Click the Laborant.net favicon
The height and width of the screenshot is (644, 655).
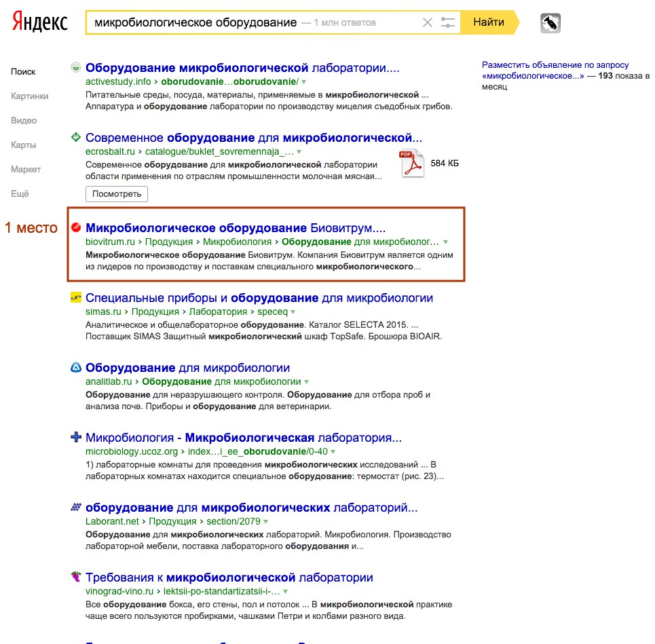75,507
